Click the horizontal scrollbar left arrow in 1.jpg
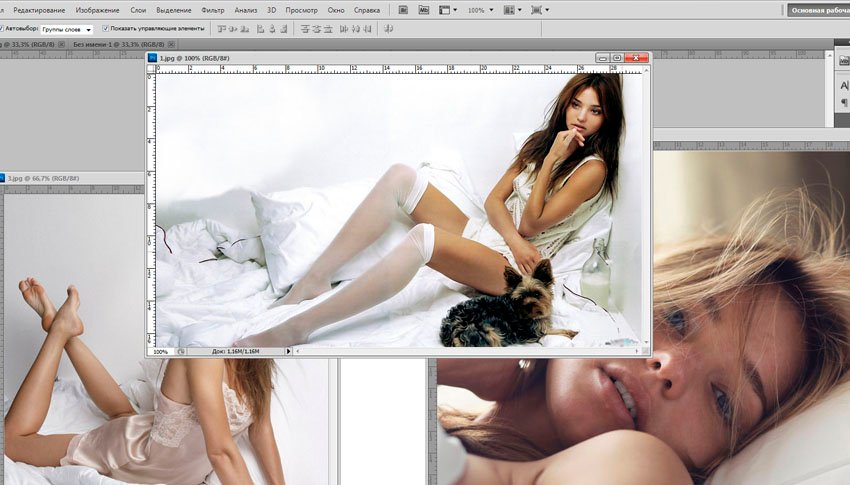Image resolution: width=850 pixels, height=485 pixels. pyautogui.click(x=298, y=352)
